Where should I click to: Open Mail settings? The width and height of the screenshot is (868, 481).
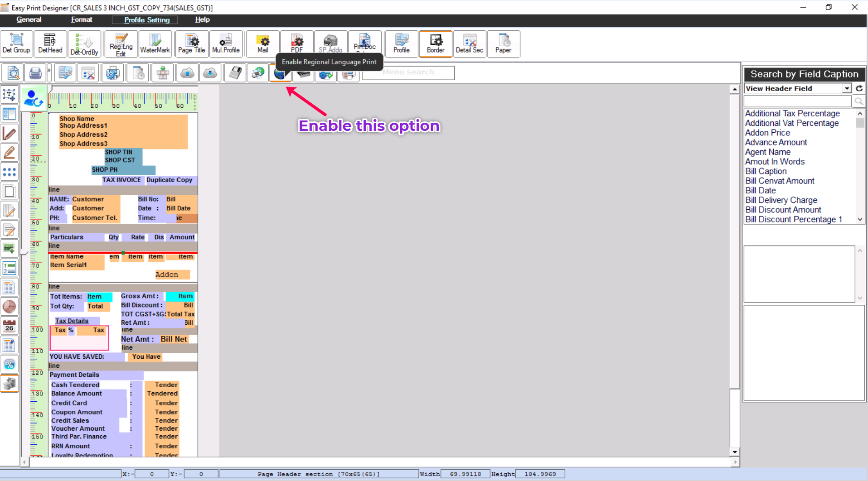(262, 44)
